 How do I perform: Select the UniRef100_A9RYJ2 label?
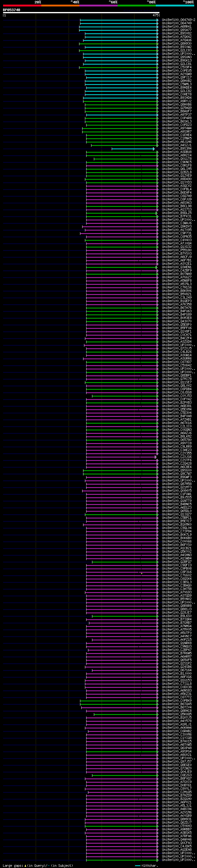(177, 101)
